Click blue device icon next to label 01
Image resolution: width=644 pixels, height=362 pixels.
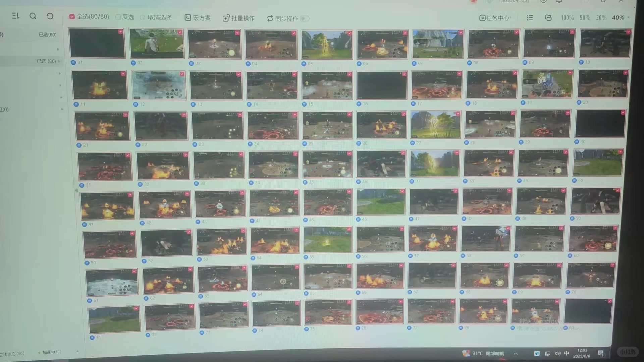[x=73, y=62]
